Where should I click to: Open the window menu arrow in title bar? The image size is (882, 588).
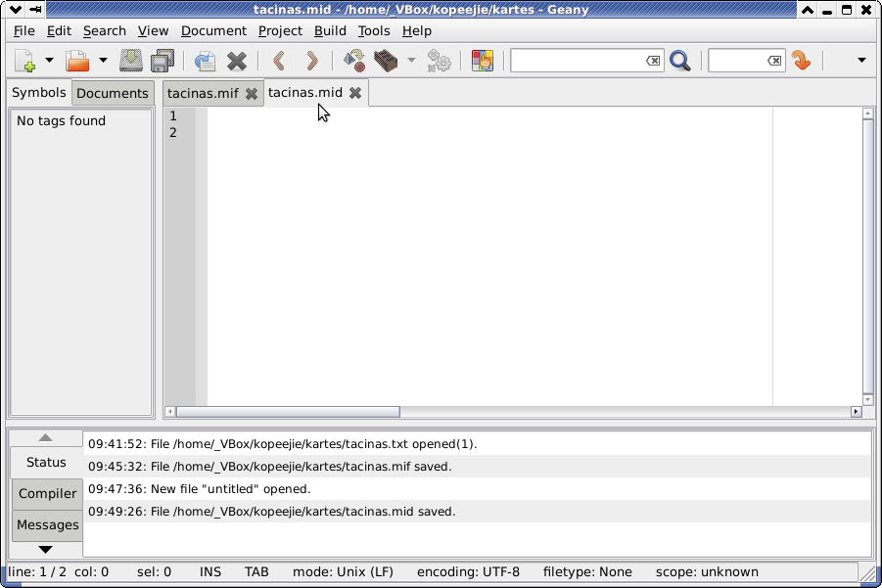[x=16, y=9]
